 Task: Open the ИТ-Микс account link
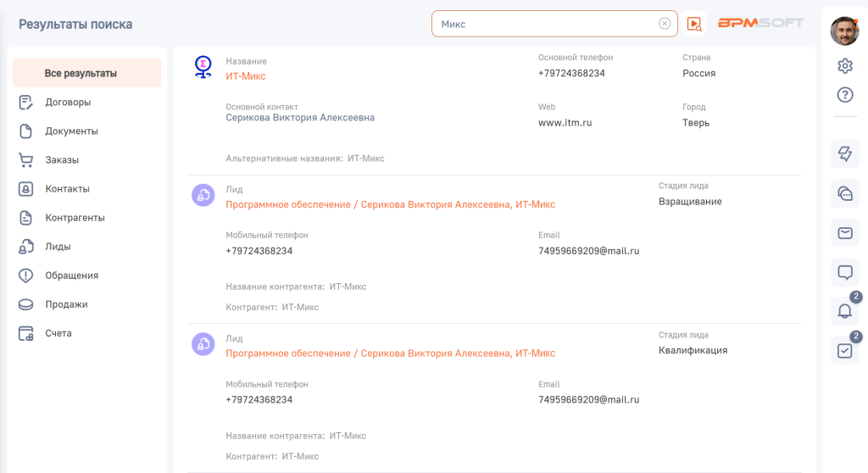coord(245,76)
